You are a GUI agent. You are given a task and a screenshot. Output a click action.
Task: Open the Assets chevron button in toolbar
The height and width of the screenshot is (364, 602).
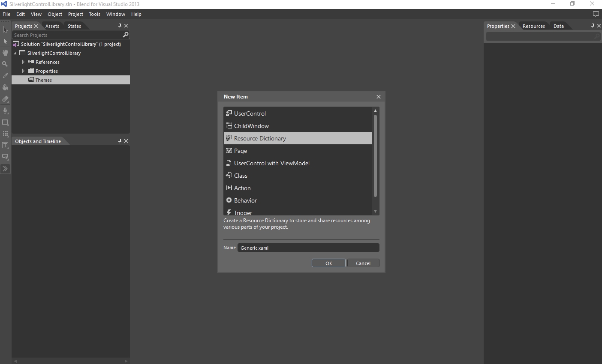point(5,169)
